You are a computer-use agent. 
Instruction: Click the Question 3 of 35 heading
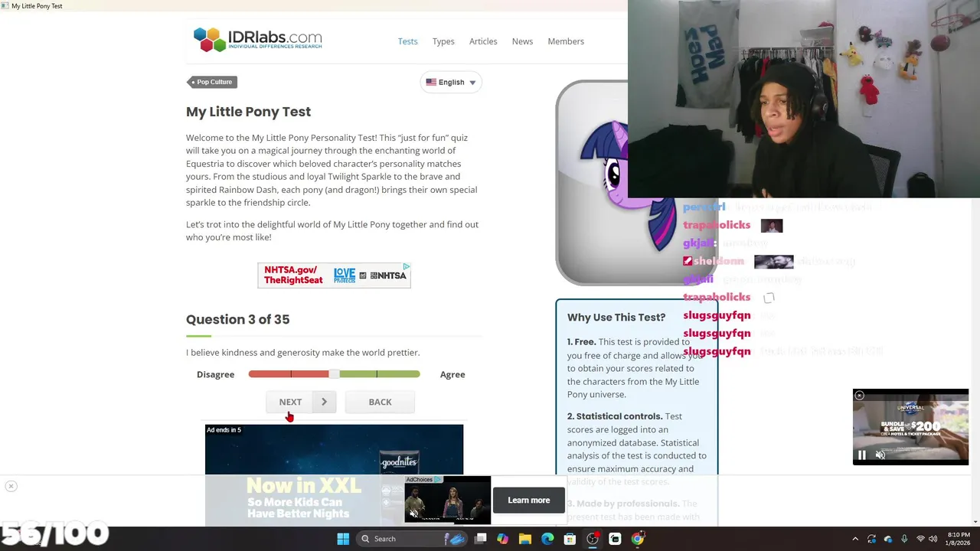(x=237, y=319)
